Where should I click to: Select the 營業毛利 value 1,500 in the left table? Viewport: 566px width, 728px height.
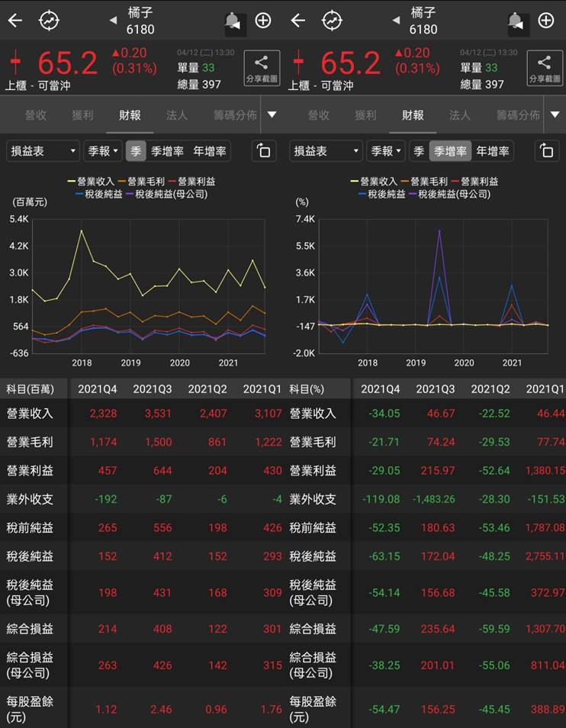(158, 442)
